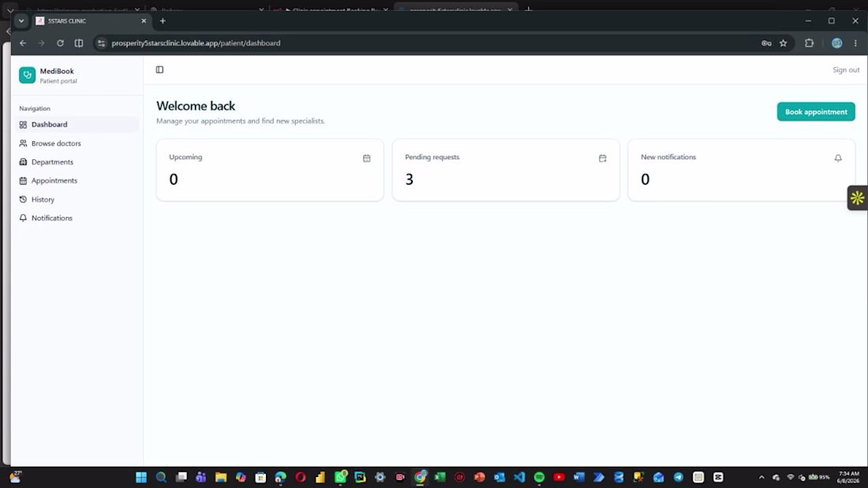The image size is (868, 488).
Task: Open the taskbar clock and date
Action: pyautogui.click(x=848, y=477)
